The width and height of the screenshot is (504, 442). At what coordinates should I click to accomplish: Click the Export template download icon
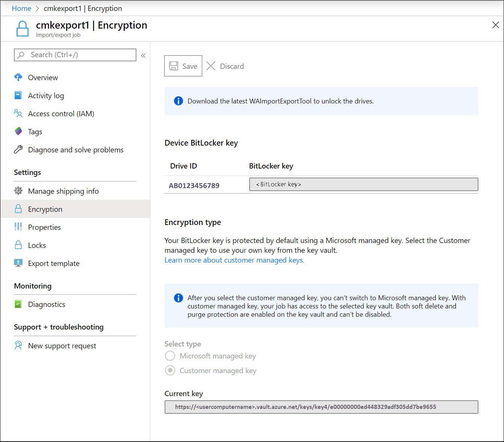point(18,263)
